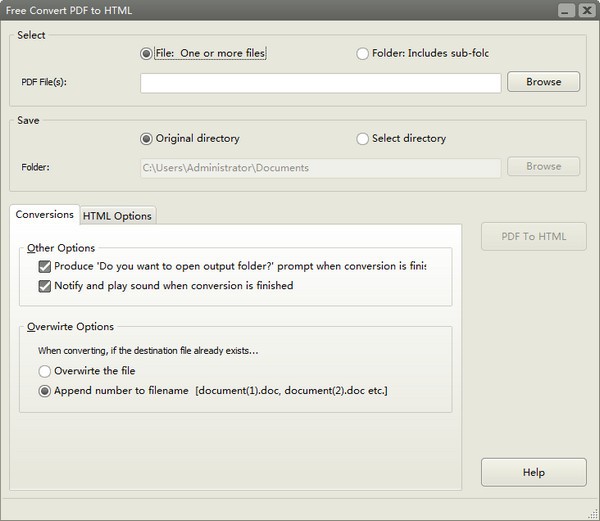This screenshot has width=600, height=521.
Task: Choose 'Append number to filename' option
Action: click(x=45, y=390)
